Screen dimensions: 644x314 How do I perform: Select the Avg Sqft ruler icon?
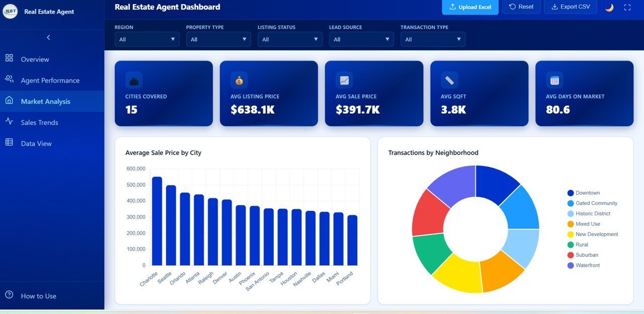(449, 80)
